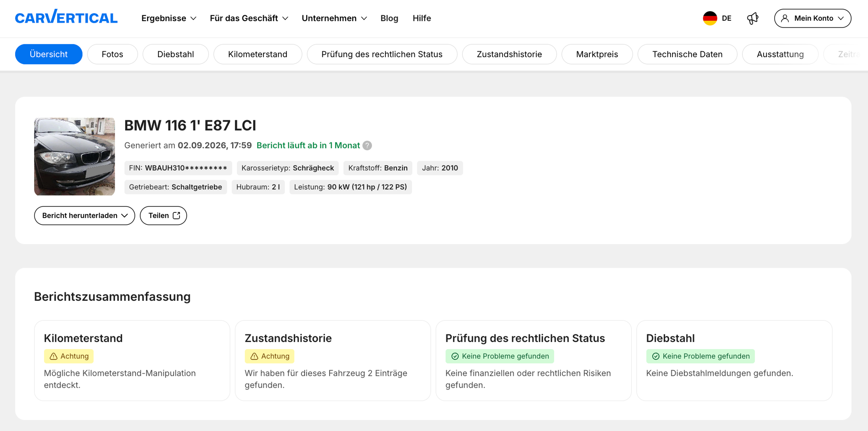Click the carVertical logo
The image size is (868, 431).
pyautogui.click(x=66, y=17)
